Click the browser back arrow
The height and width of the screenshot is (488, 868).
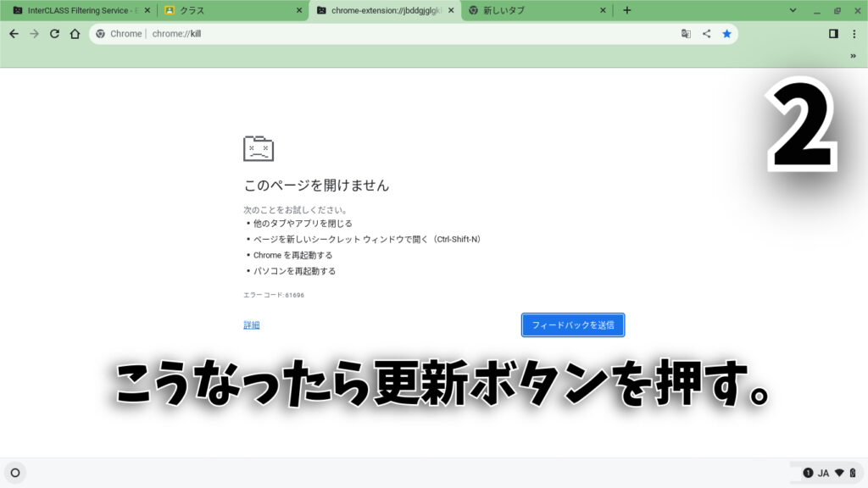[x=14, y=34]
